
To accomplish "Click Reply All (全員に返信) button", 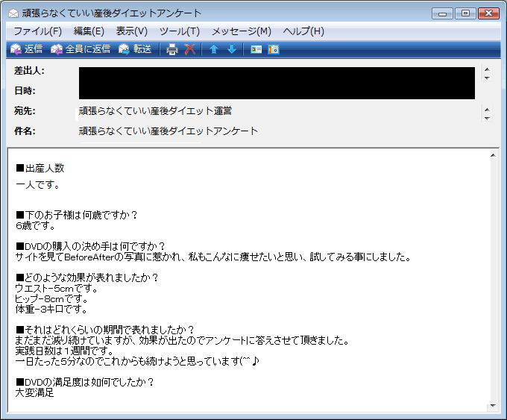I will pos(81,49).
